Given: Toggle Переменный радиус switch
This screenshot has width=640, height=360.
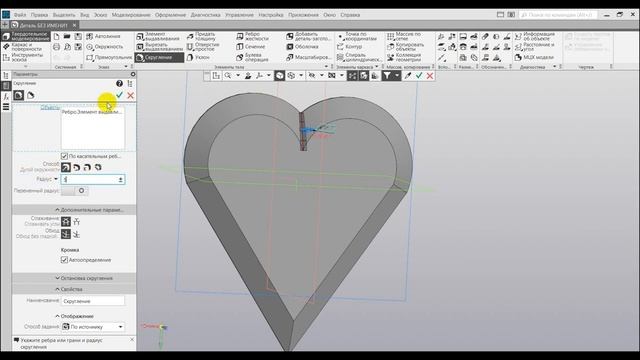Looking at the screenshot, I should pos(75,191).
